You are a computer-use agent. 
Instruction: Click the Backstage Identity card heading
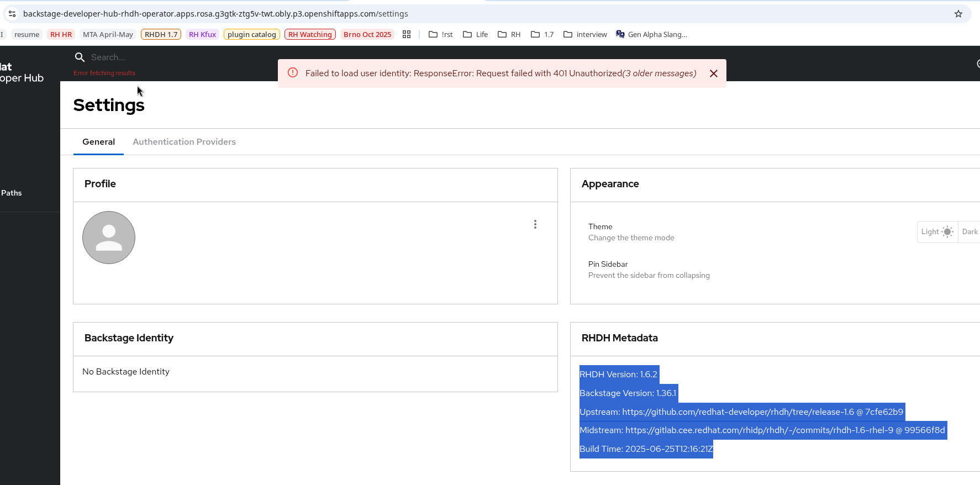click(129, 338)
